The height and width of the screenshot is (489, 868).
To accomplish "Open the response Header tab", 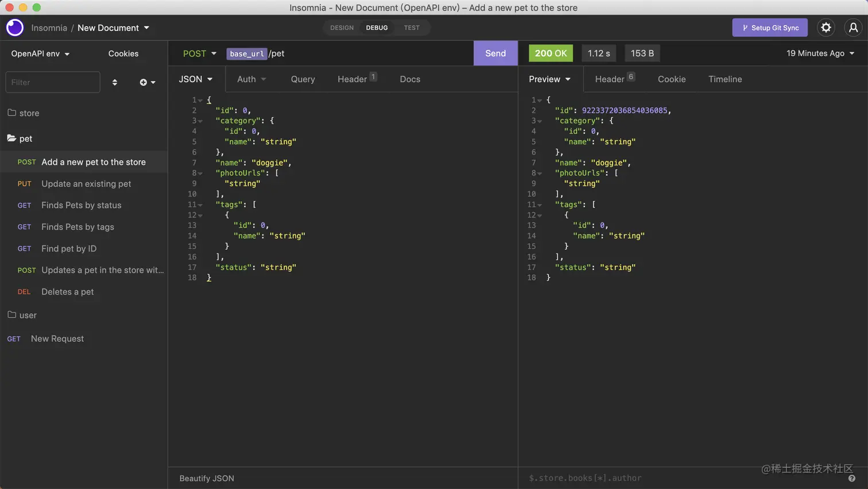I will pyautogui.click(x=615, y=79).
